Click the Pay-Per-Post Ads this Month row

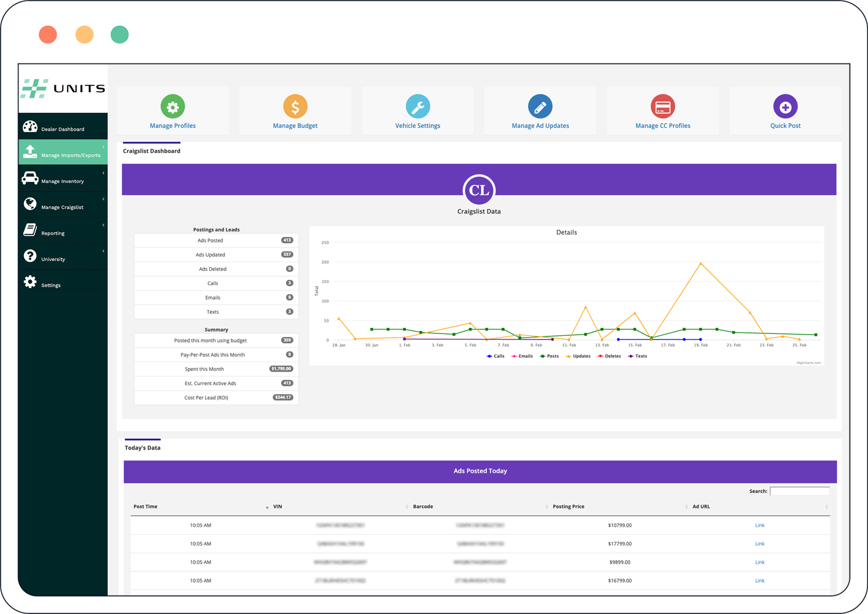tap(216, 354)
